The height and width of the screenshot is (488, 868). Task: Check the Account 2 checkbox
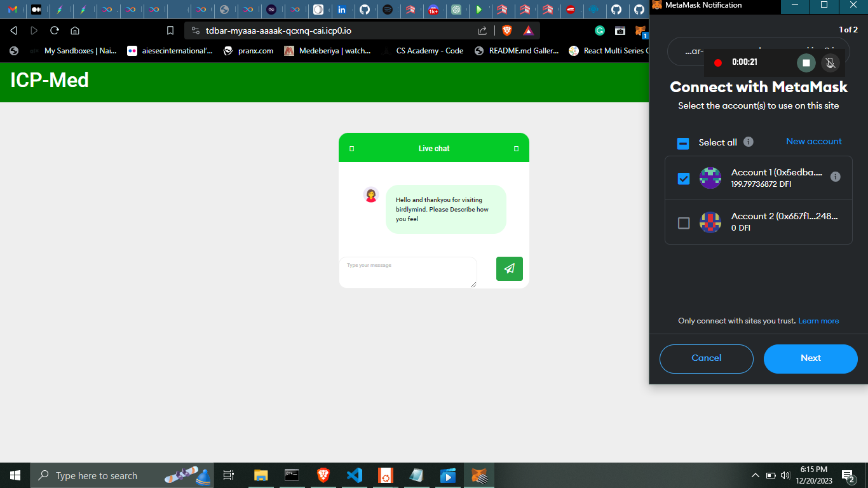point(684,223)
